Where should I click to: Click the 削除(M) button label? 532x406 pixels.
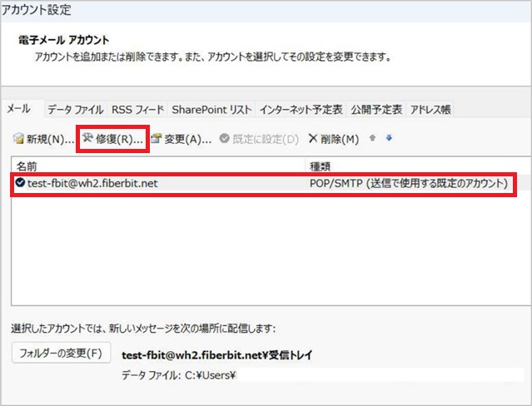tap(340, 139)
